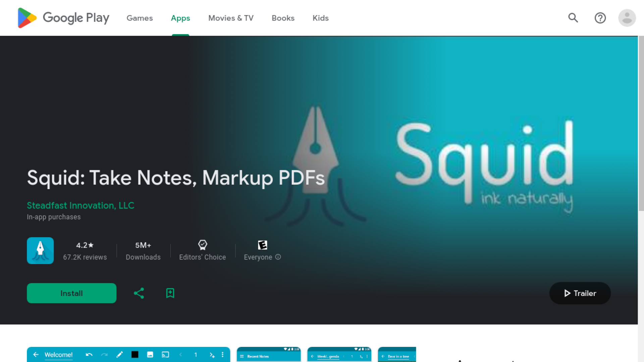644x362 pixels.
Task: Click the ESRB Everyone rating icon
Action: (262, 245)
